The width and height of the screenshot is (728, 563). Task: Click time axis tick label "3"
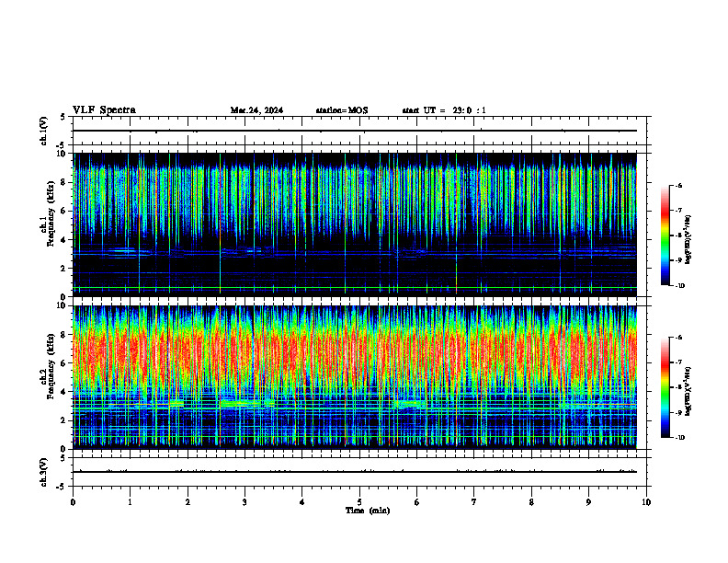pos(245,502)
